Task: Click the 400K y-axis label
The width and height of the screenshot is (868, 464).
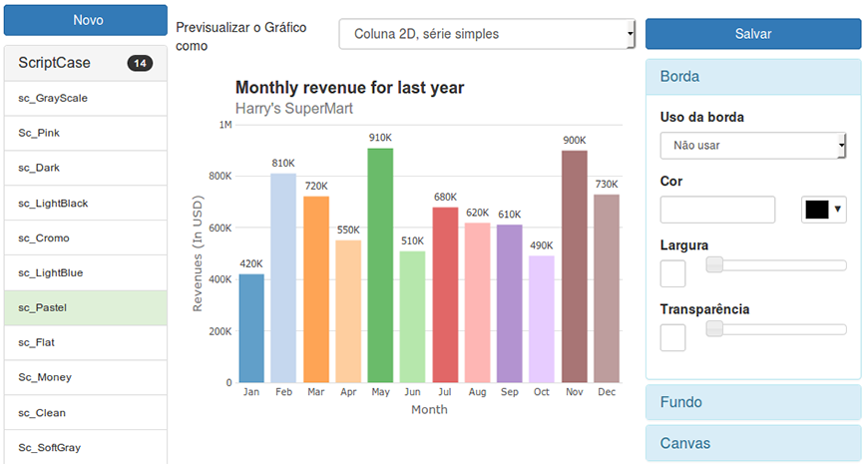Action: [219, 279]
